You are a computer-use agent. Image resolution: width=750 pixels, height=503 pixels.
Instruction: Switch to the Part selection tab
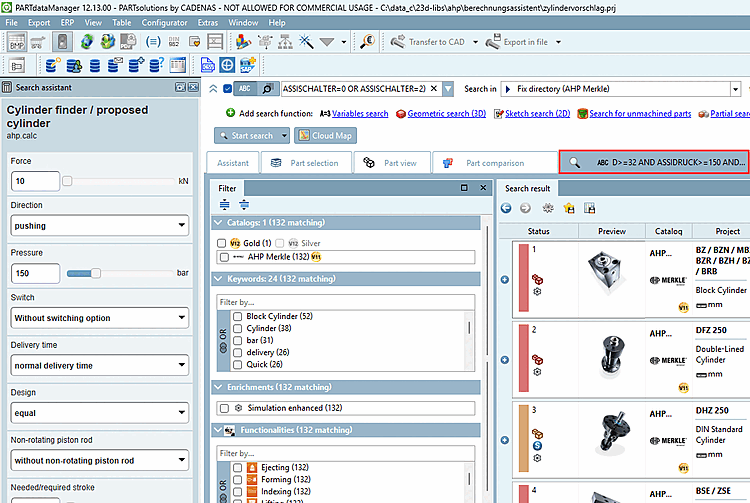(x=306, y=163)
